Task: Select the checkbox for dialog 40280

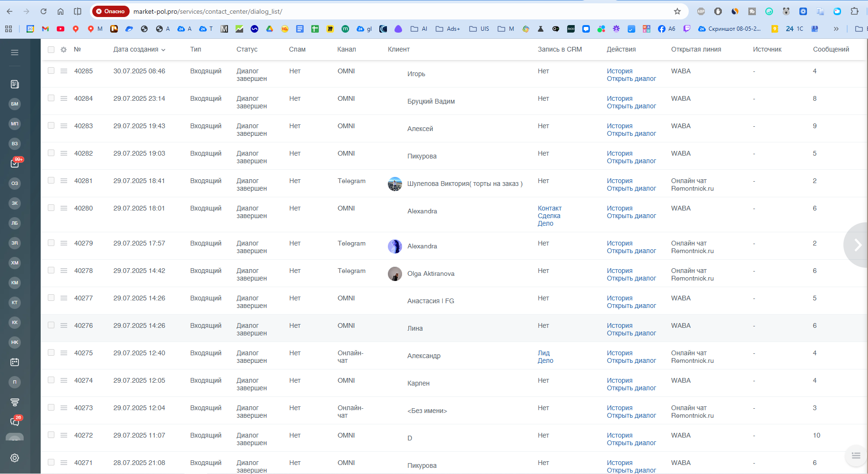Action: pyautogui.click(x=51, y=208)
